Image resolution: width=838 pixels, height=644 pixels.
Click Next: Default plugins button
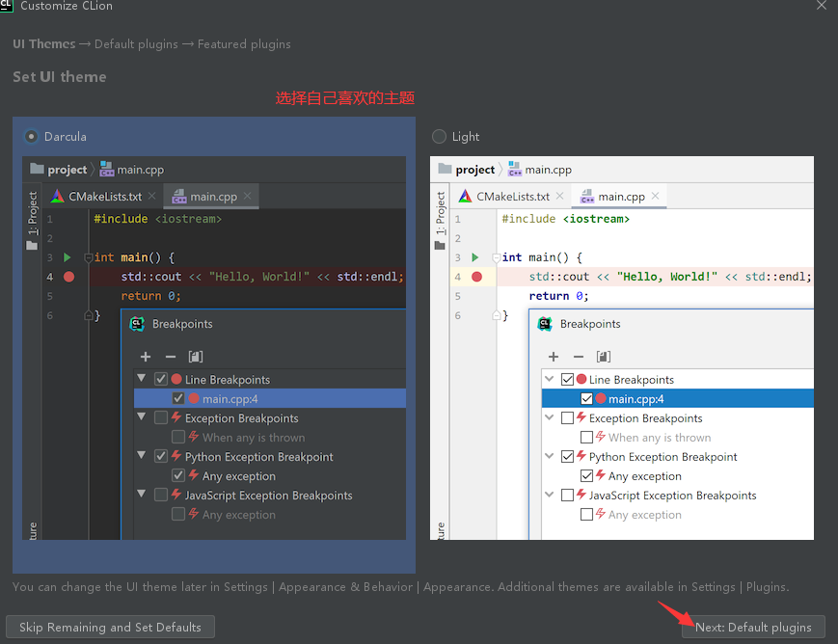coord(753,627)
